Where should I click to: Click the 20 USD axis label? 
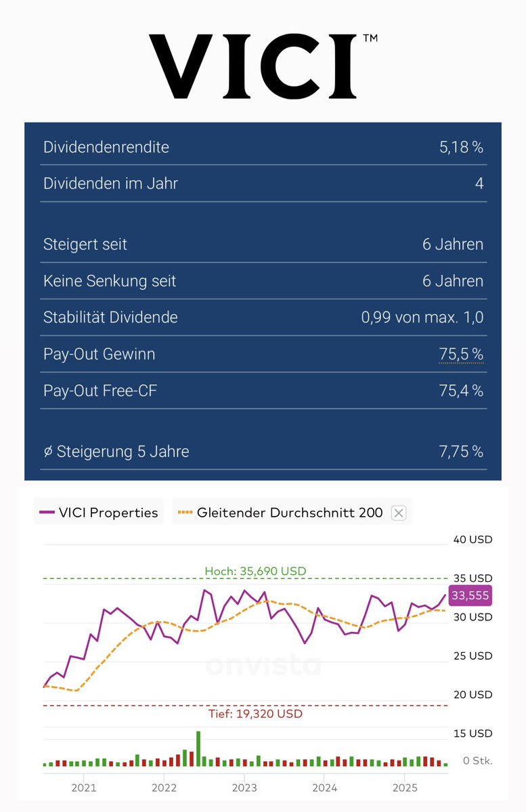pyautogui.click(x=473, y=694)
